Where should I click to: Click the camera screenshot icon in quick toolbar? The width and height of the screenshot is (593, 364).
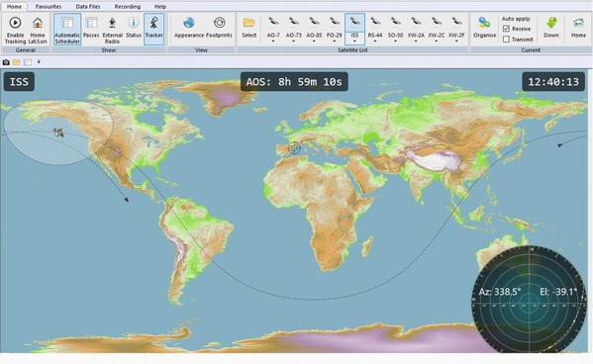[x=6, y=62]
